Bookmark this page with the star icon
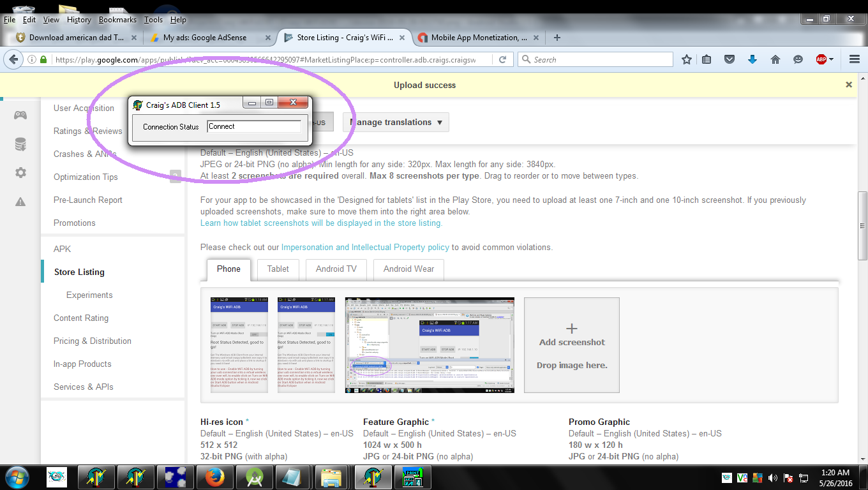The width and height of the screenshot is (868, 490). tap(687, 59)
